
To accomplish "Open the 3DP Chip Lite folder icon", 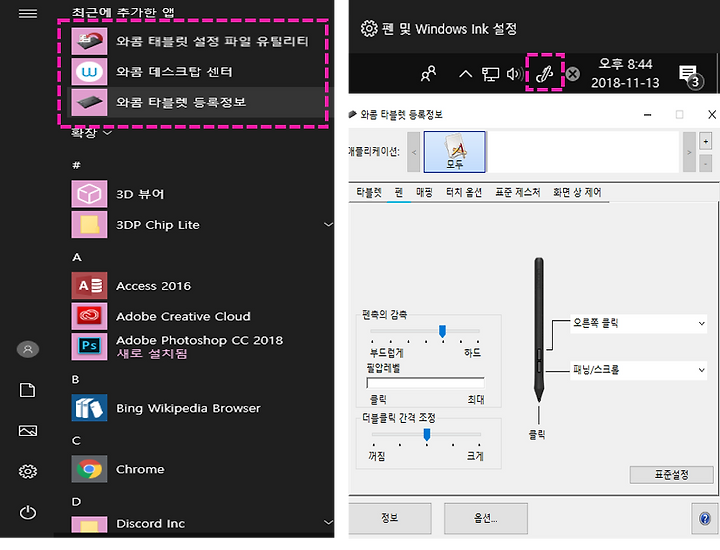I will tap(89, 224).
